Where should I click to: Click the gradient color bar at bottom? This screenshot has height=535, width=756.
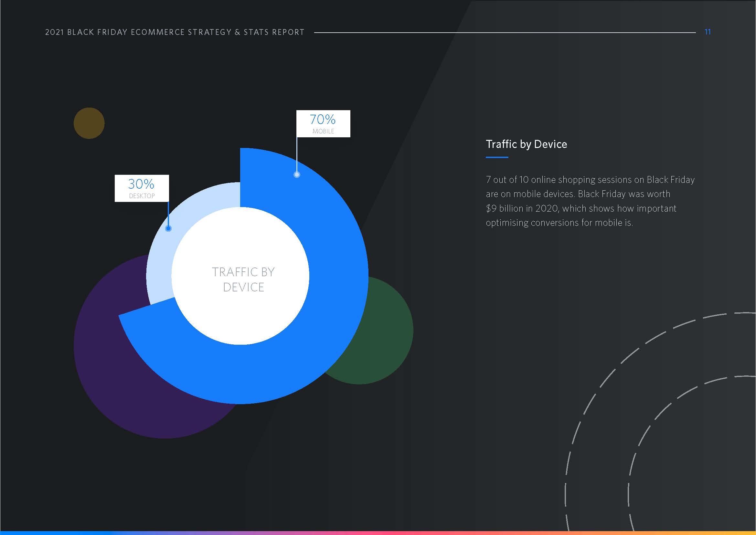(x=378, y=532)
